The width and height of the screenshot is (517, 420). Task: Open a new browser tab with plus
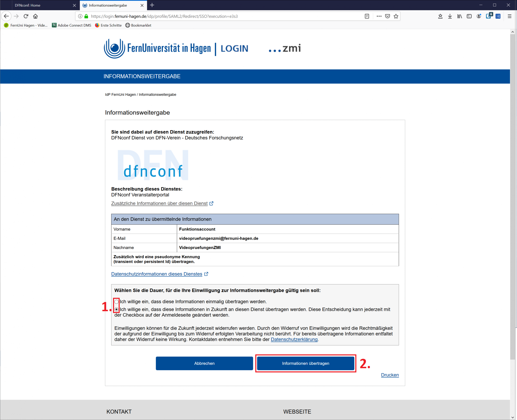152,5
